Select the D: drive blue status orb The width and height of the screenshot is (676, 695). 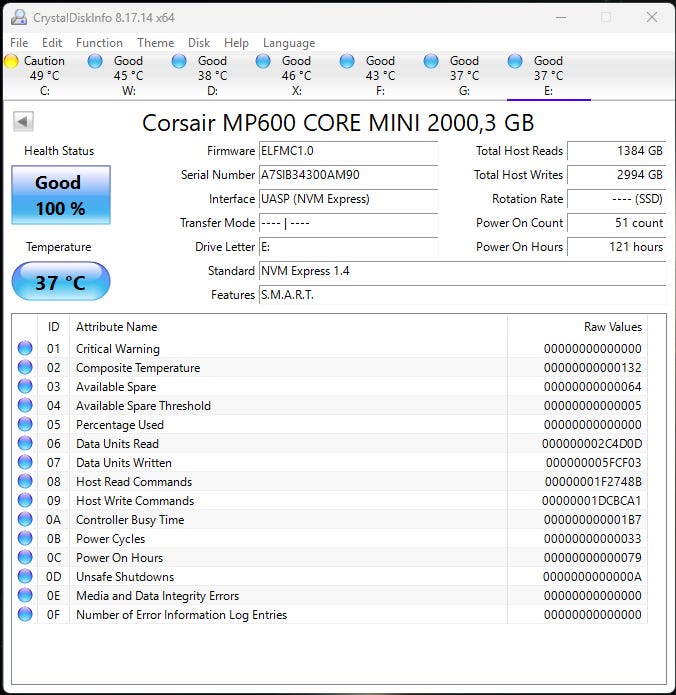(x=179, y=61)
